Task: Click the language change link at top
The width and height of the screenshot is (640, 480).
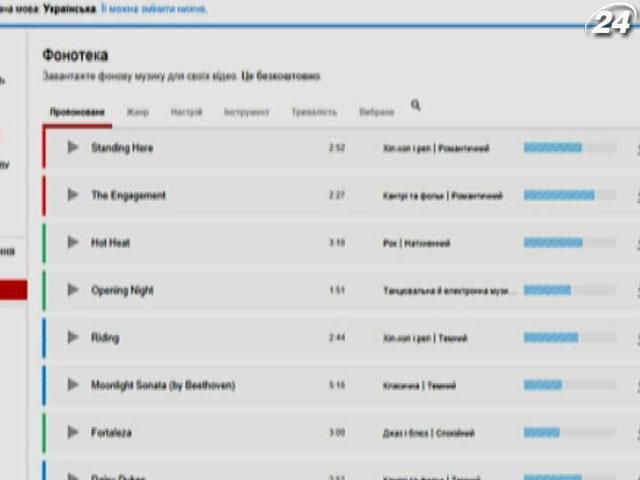Action: (154, 9)
